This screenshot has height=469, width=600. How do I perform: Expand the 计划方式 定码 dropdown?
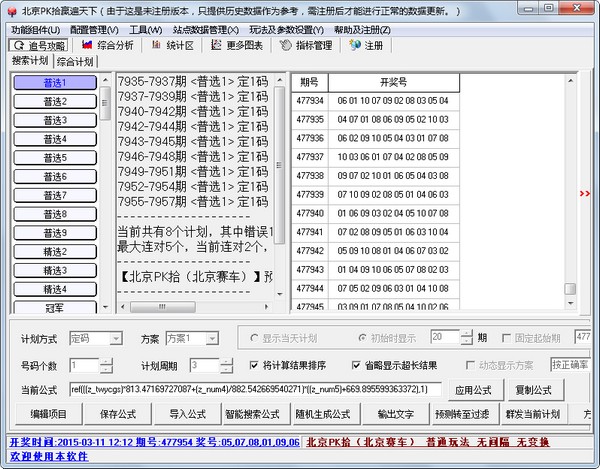click(x=116, y=339)
